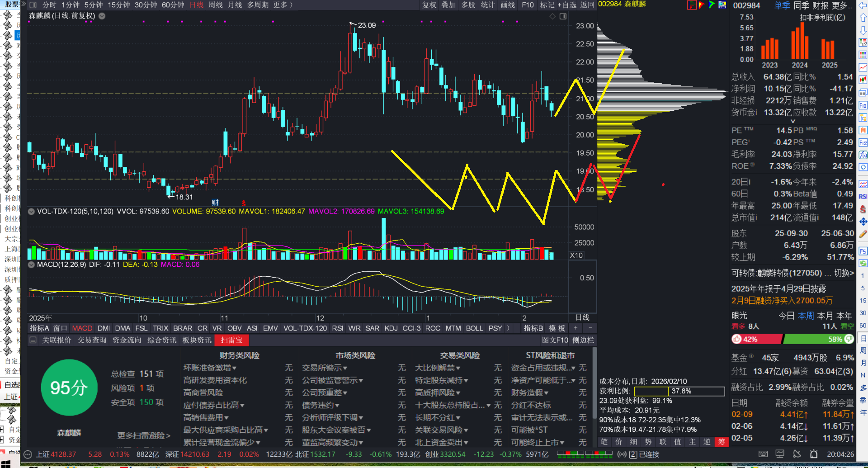Toggle the 叠加 overlay option

(448, 5)
